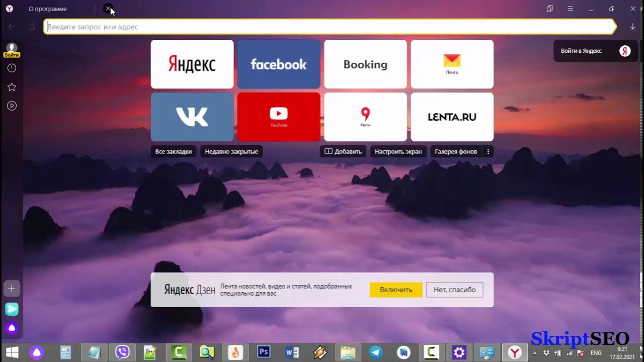644x362 pixels.
Task: Open the LENTA.RU tile
Action: click(452, 117)
